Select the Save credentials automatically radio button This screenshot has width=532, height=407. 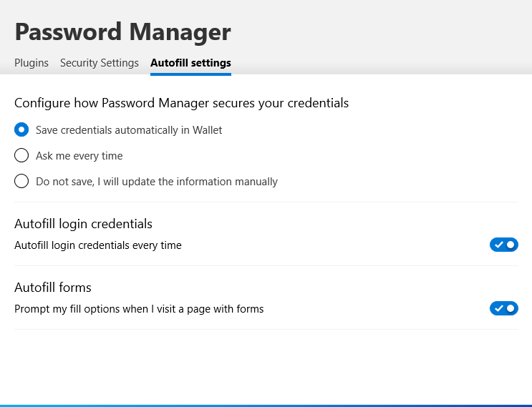coord(21,130)
